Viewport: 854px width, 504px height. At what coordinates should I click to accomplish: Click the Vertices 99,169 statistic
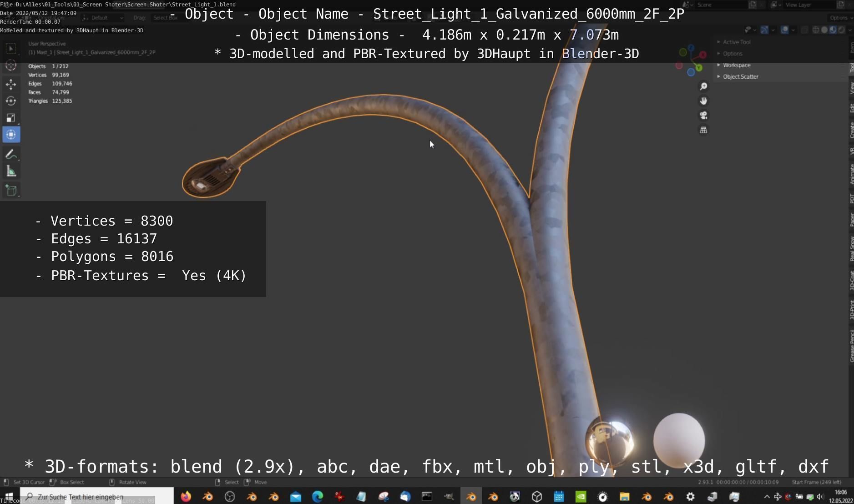click(49, 75)
